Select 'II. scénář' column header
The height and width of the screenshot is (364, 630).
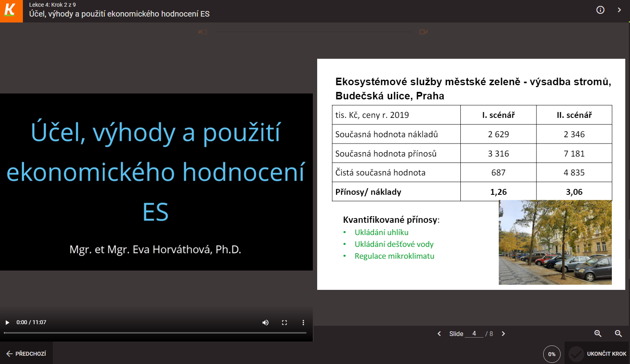[574, 115]
